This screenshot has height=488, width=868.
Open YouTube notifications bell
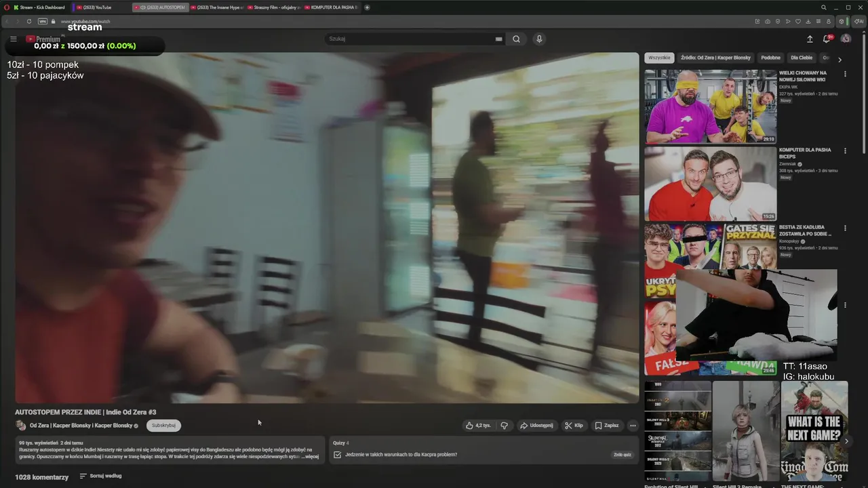(827, 39)
